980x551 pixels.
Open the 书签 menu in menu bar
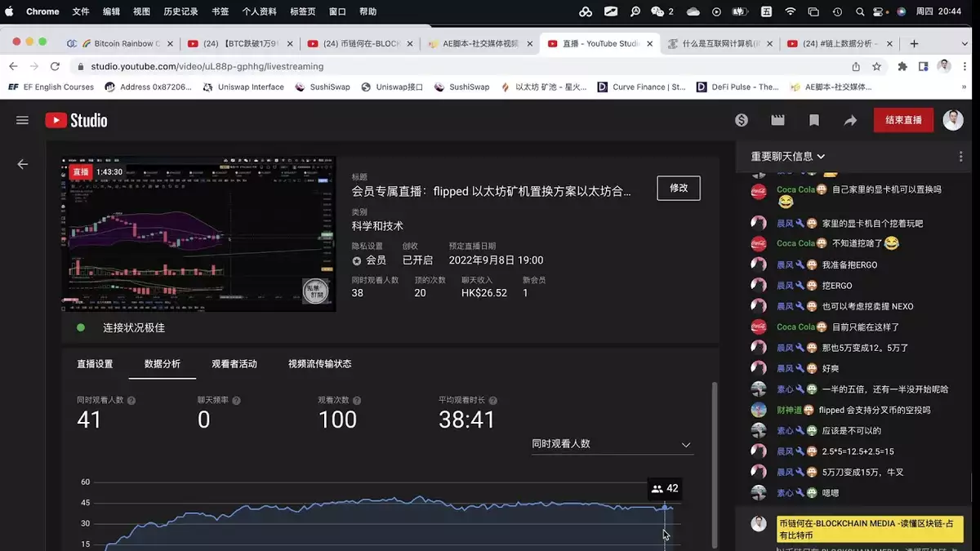[220, 11]
